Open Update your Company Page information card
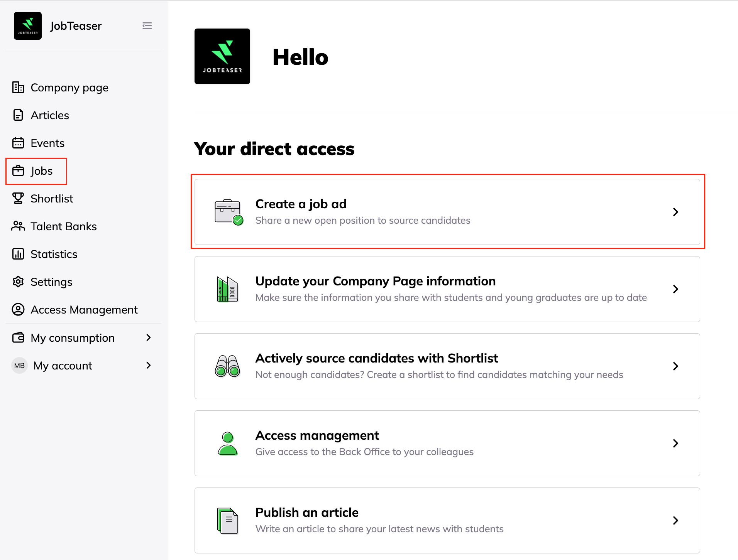Image resolution: width=738 pixels, height=560 pixels. tap(447, 289)
